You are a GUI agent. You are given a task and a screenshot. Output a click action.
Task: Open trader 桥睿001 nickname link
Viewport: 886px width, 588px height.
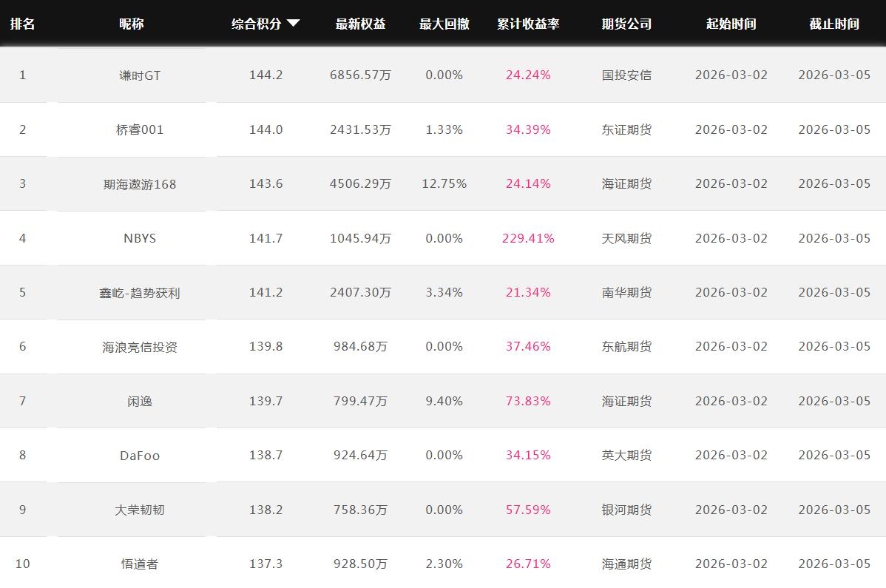(x=140, y=129)
